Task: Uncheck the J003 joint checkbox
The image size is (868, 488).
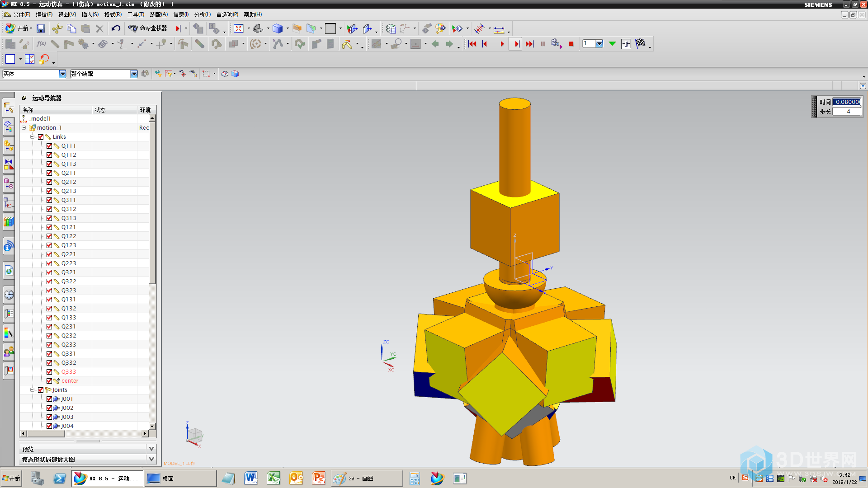Action: (49, 417)
